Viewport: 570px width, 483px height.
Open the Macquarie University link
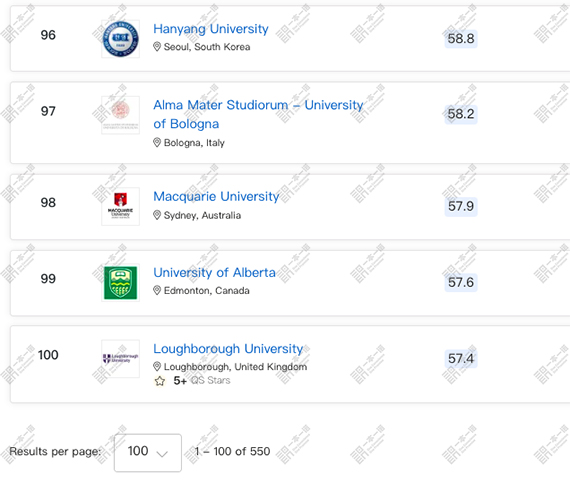(x=216, y=196)
